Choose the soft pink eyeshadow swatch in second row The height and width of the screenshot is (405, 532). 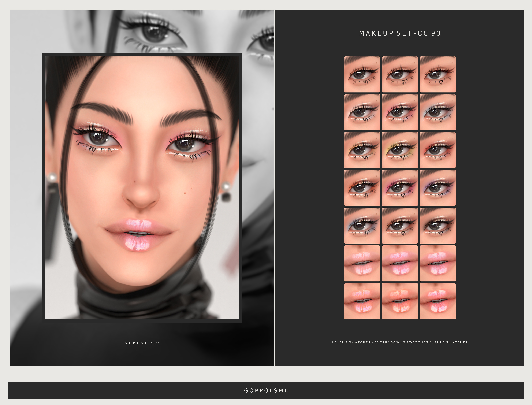click(x=400, y=112)
